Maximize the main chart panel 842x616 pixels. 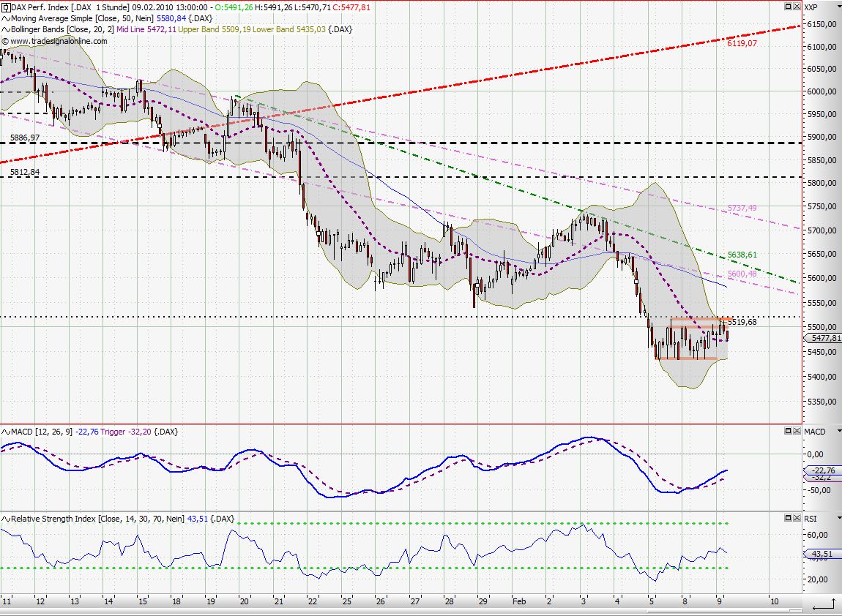pyautogui.click(x=789, y=7)
